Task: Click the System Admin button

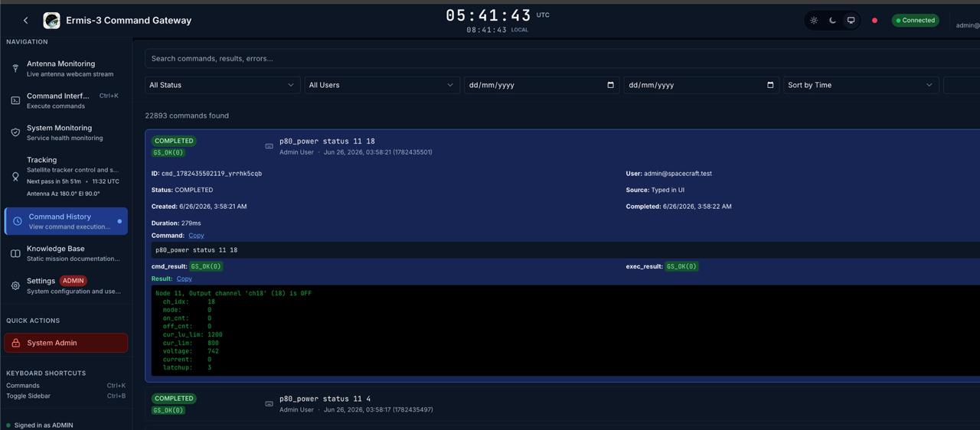Action: click(x=66, y=343)
